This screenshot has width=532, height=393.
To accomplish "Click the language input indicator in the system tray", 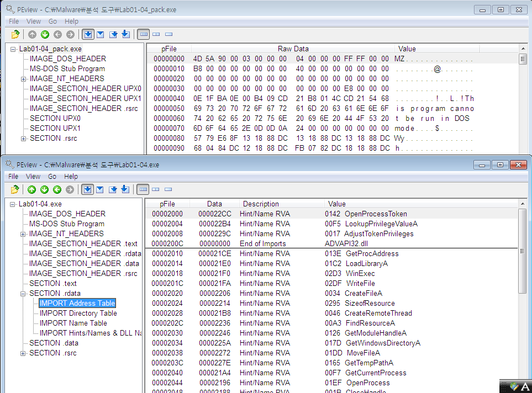I will (525, 386).
